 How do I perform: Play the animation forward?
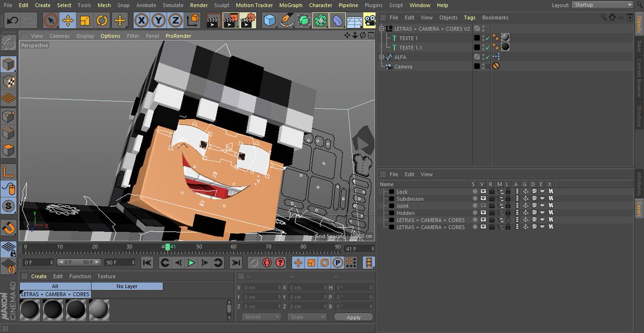click(191, 263)
